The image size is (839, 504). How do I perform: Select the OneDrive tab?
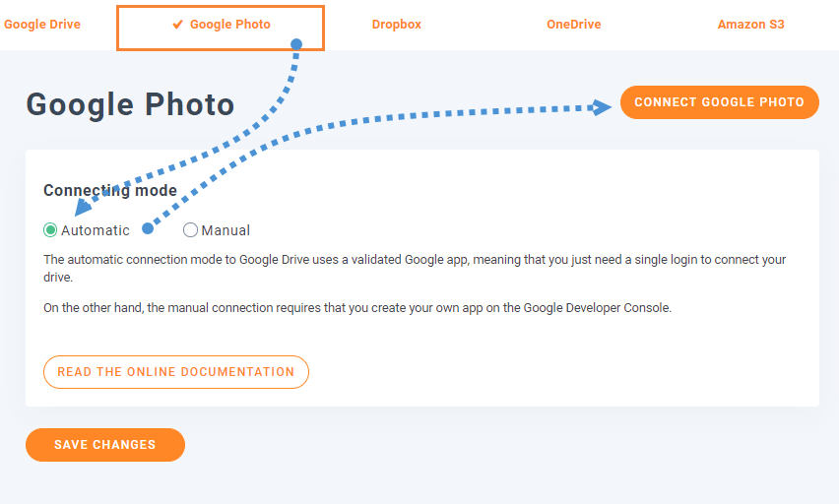tap(573, 25)
